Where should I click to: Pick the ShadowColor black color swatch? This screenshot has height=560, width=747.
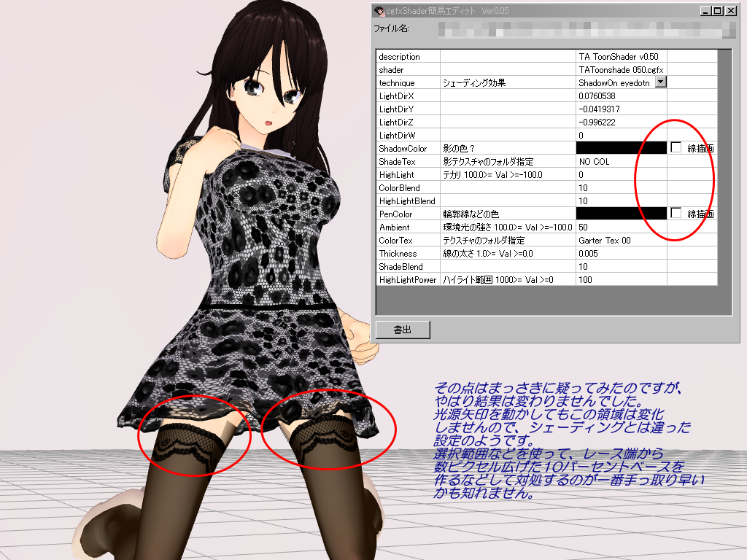point(621,148)
